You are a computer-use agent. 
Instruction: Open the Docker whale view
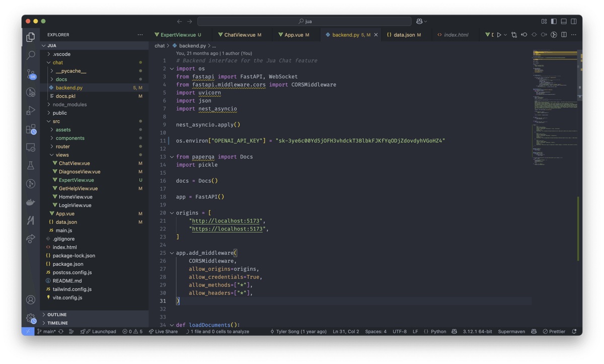(x=31, y=202)
